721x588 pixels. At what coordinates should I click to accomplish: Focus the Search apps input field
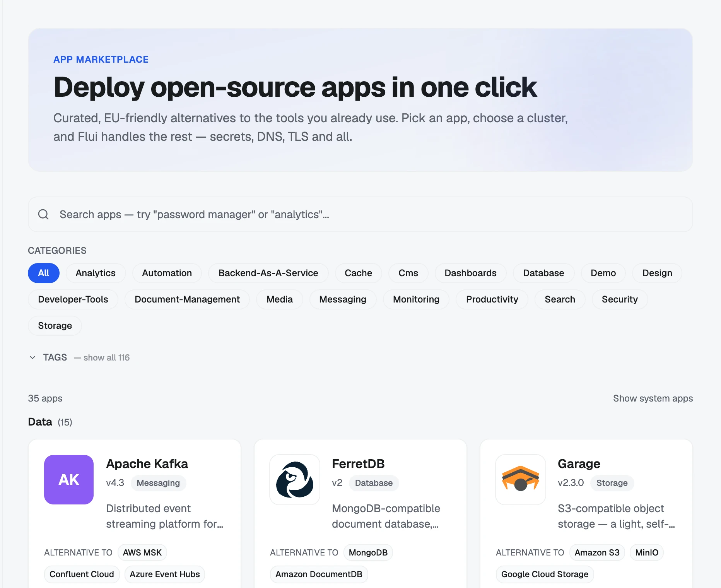tap(360, 214)
